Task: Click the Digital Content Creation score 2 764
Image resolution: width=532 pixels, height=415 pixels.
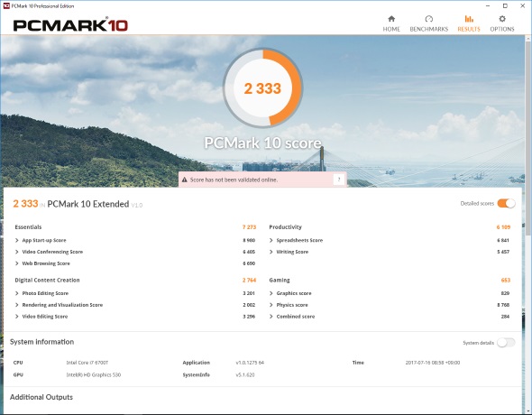Action: point(249,280)
